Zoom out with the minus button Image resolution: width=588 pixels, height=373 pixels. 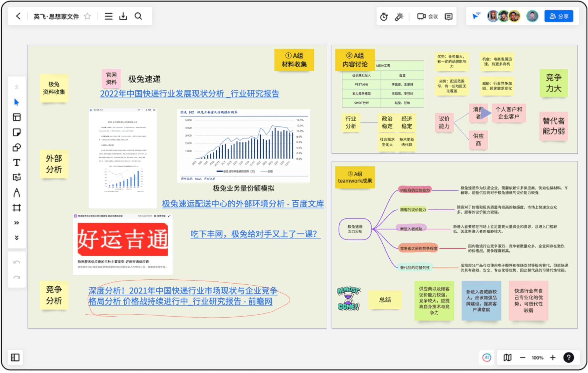523,358
